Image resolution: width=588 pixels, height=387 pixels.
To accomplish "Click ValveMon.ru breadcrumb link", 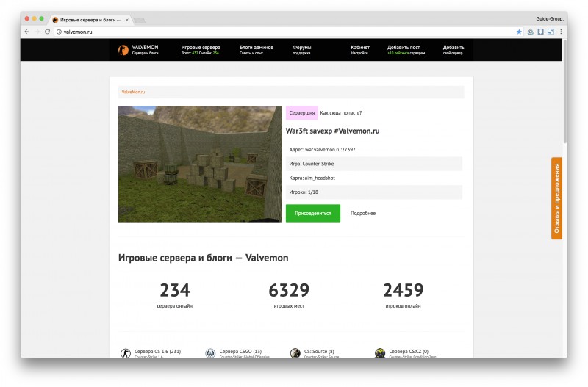I will click(133, 92).
